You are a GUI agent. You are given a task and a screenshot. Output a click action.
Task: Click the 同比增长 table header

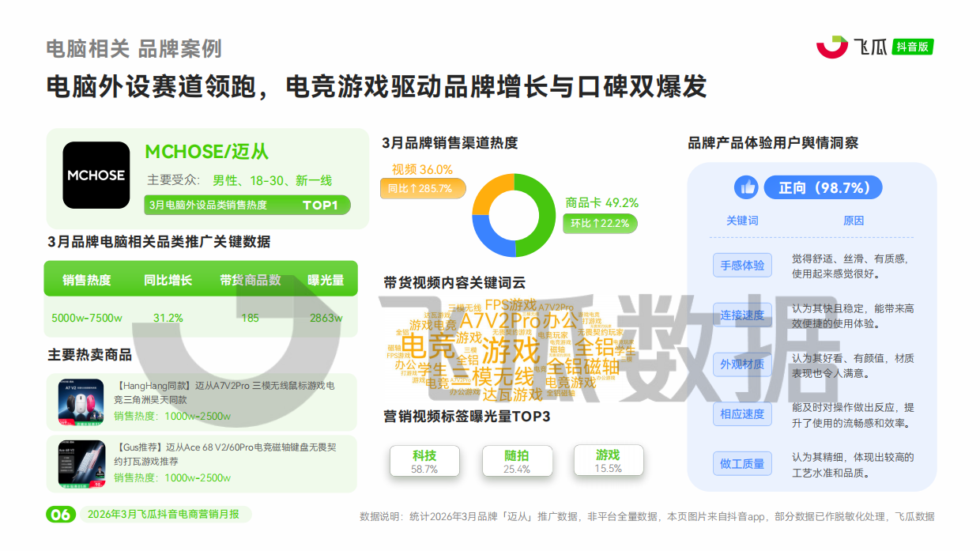point(168,280)
